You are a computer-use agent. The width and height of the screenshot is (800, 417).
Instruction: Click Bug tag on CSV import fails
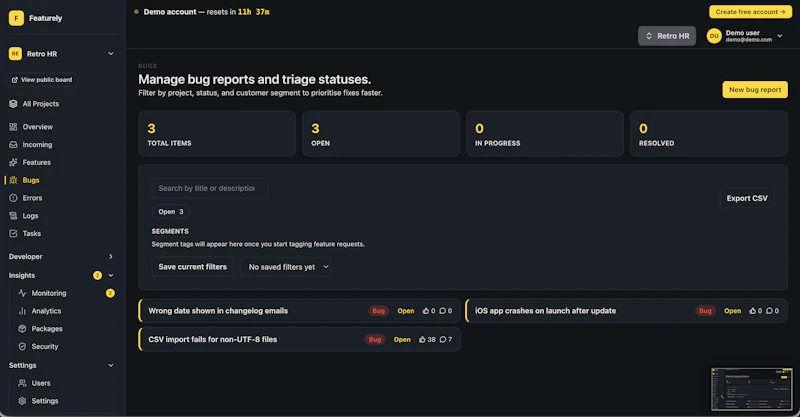pos(374,339)
